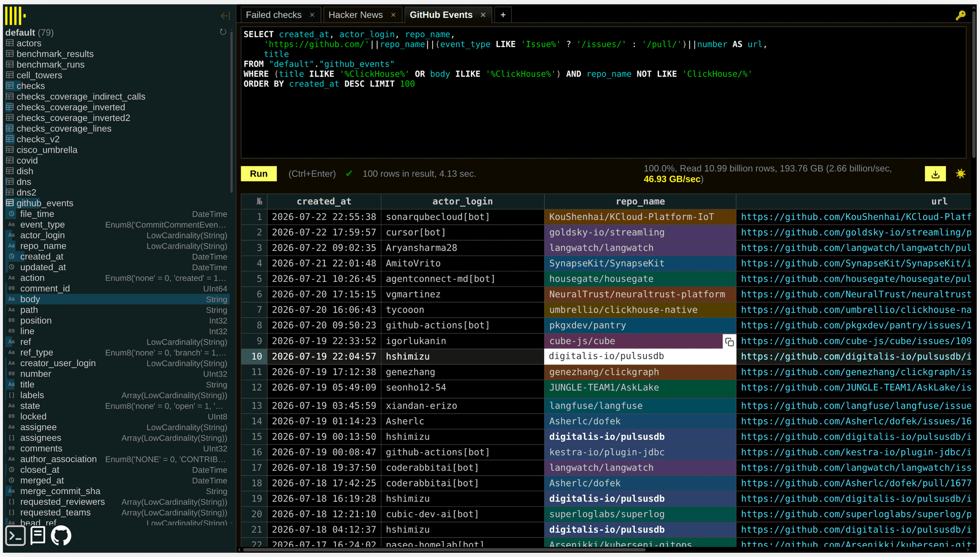Select the benchmark_runs table
The height and width of the screenshot is (557, 980).
click(x=50, y=65)
